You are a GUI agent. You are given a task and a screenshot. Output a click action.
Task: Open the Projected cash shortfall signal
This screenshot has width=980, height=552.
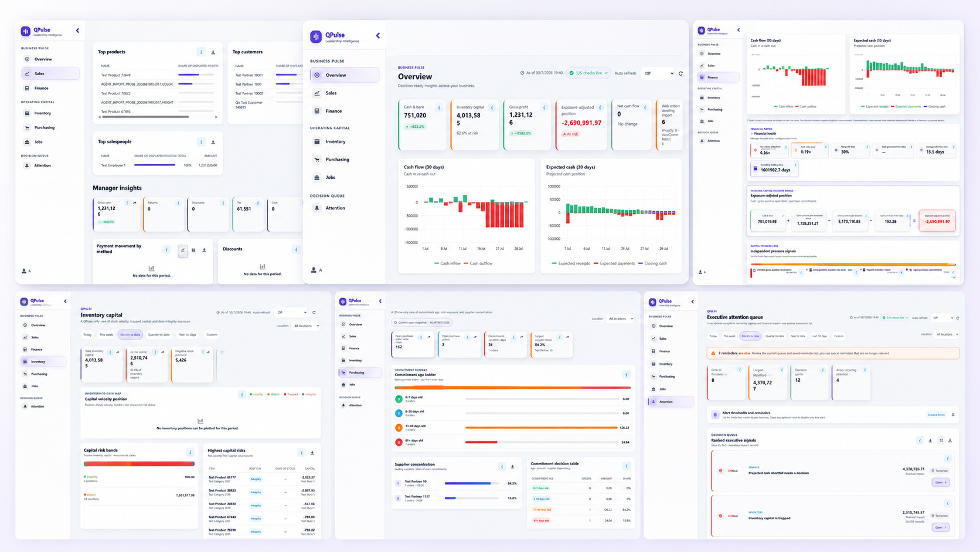pyautogui.click(x=940, y=482)
